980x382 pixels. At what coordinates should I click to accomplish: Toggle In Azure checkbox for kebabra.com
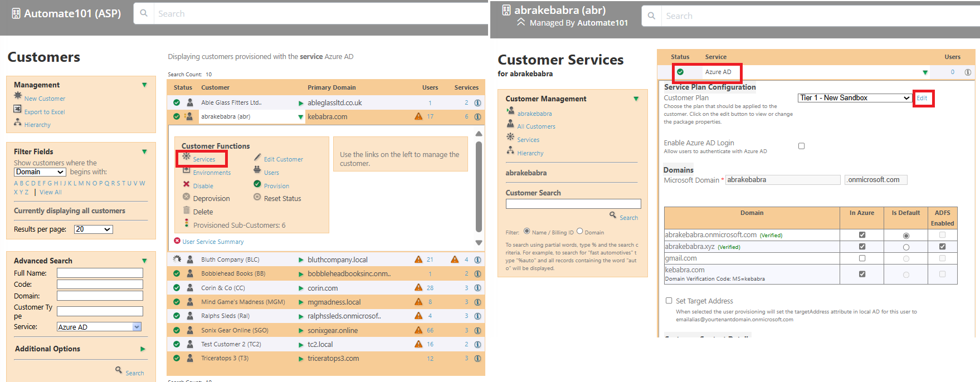point(862,274)
